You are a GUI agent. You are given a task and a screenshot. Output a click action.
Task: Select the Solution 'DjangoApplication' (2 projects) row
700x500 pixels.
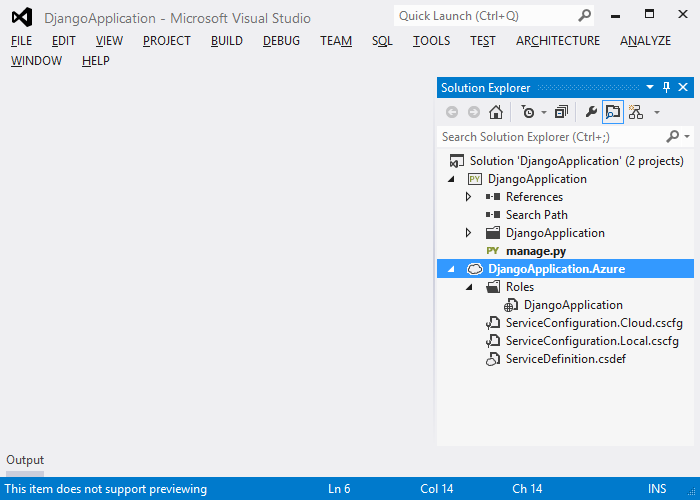point(565,161)
